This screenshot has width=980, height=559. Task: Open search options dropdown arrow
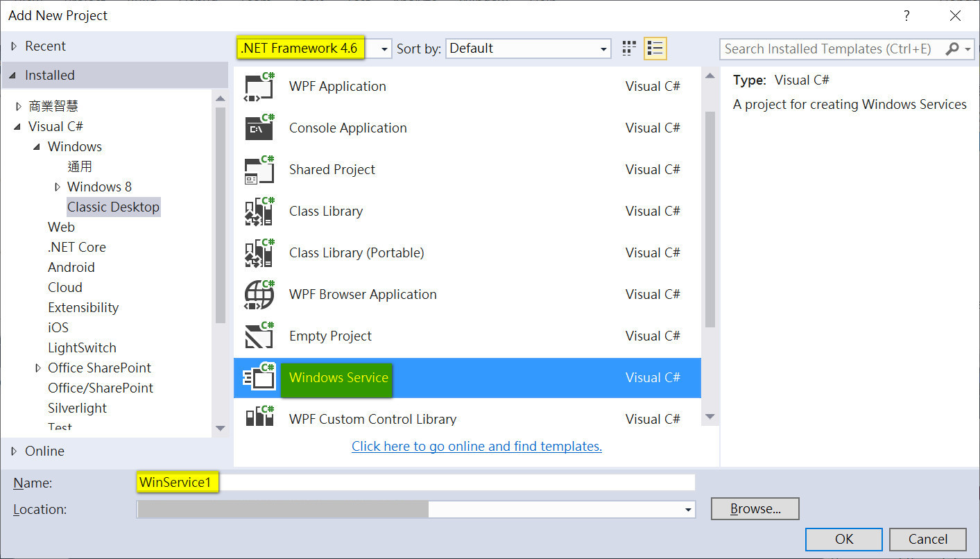pos(968,49)
